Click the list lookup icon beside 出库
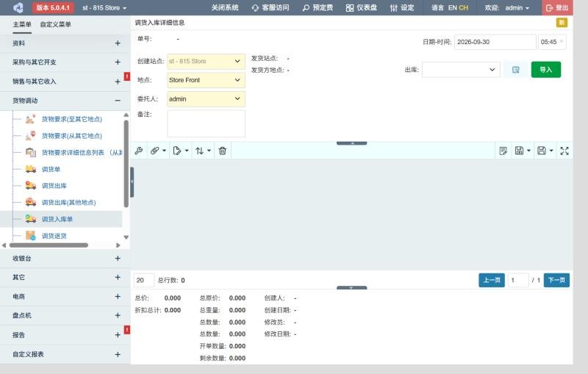The height and width of the screenshot is (374, 588). (516, 70)
